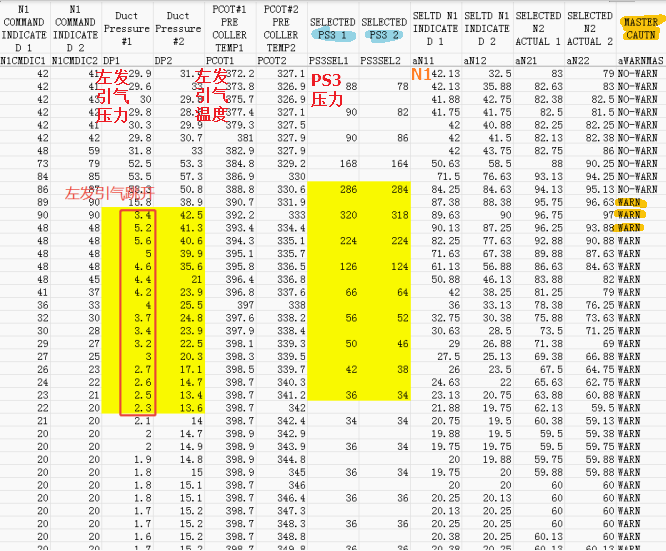
Task: Select the aWARNMAS parameter name cell
Action: [x=639, y=61]
